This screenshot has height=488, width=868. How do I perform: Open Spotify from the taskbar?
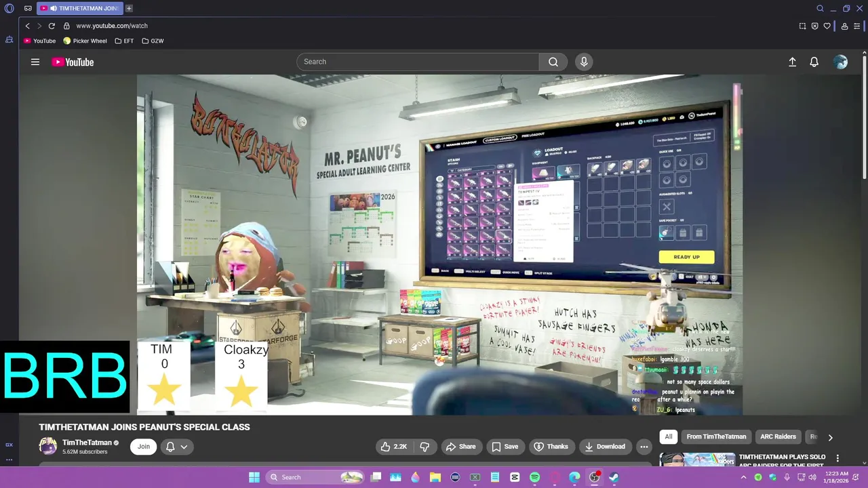(534, 477)
